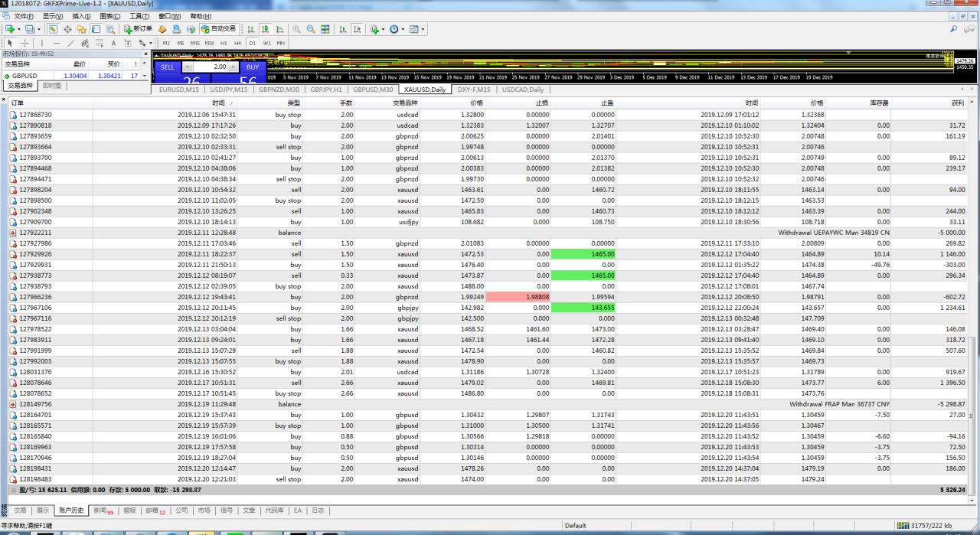Screen dimensions: 980x535
Task: Select the crosshair tool
Action: tap(24, 43)
